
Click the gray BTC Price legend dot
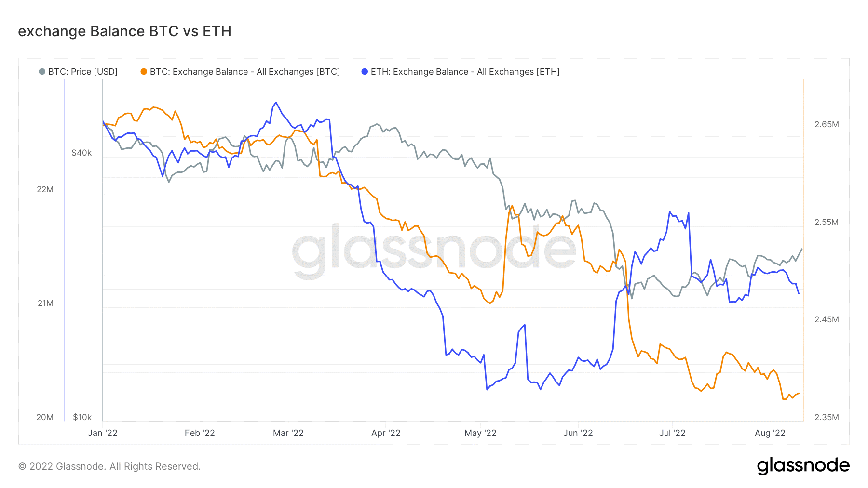[x=42, y=72]
